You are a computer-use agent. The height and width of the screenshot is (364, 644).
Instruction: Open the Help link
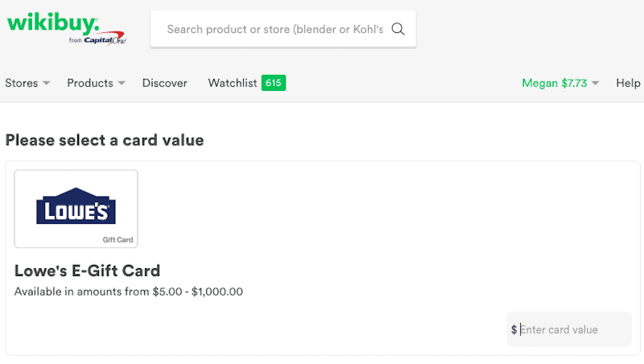click(x=628, y=83)
